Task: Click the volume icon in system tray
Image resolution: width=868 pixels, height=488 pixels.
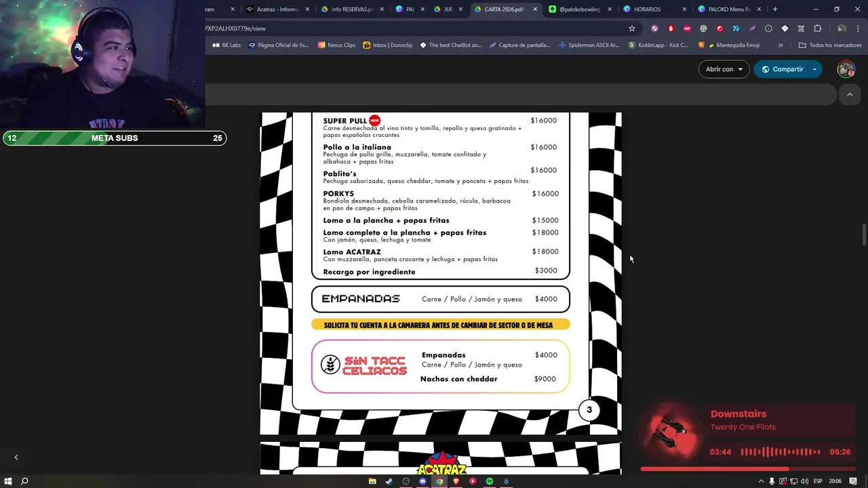Action: 805,481
